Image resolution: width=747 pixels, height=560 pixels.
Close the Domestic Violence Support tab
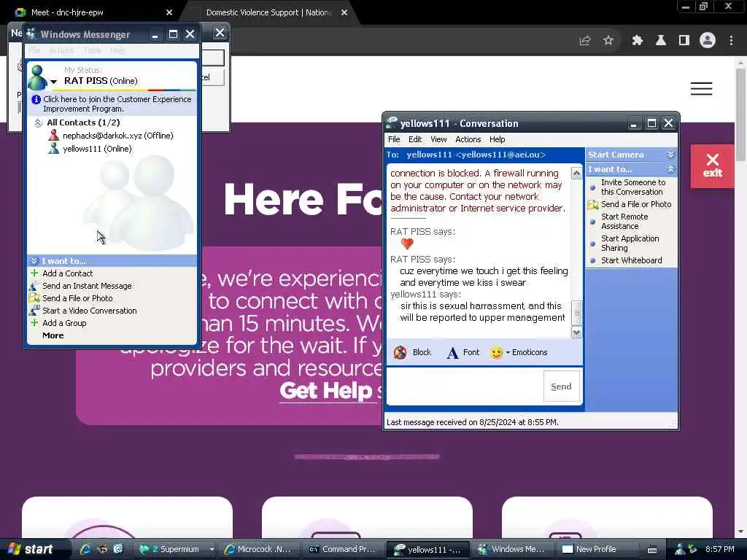click(344, 12)
